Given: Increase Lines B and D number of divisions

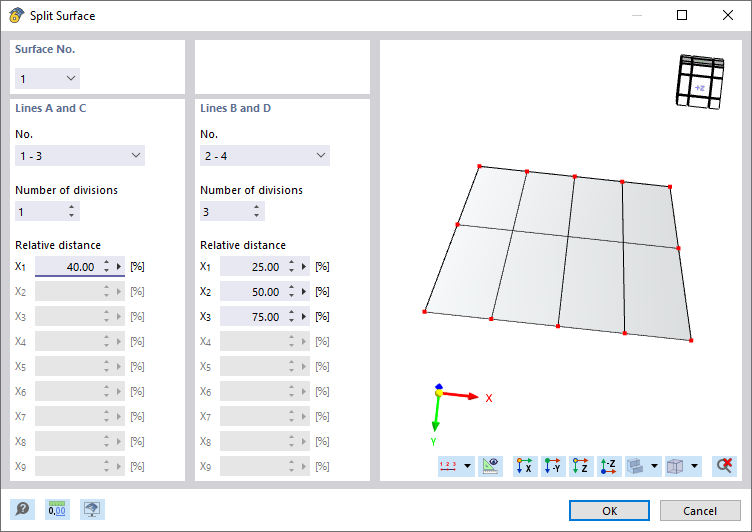Looking at the screenshot, I should pyautogui.click(x=257, y=207).
